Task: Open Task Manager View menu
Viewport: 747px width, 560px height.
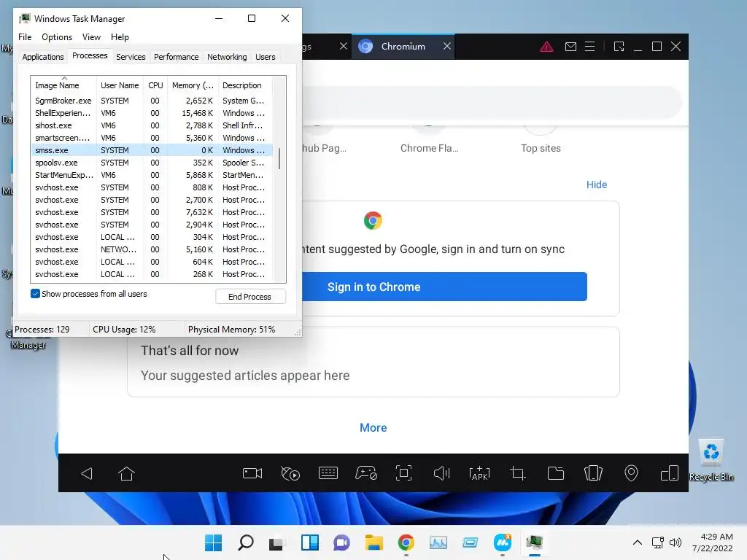Action: tap(91, 37)
